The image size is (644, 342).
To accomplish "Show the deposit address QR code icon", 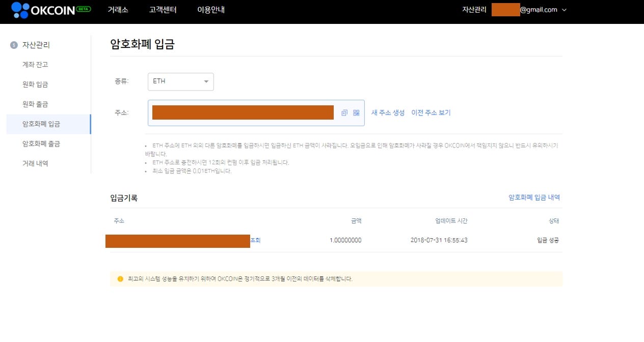I will coord(356,113).
